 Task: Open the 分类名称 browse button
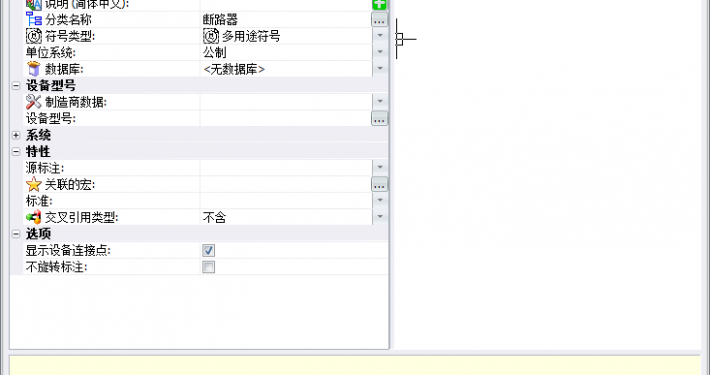click(379, 20)
